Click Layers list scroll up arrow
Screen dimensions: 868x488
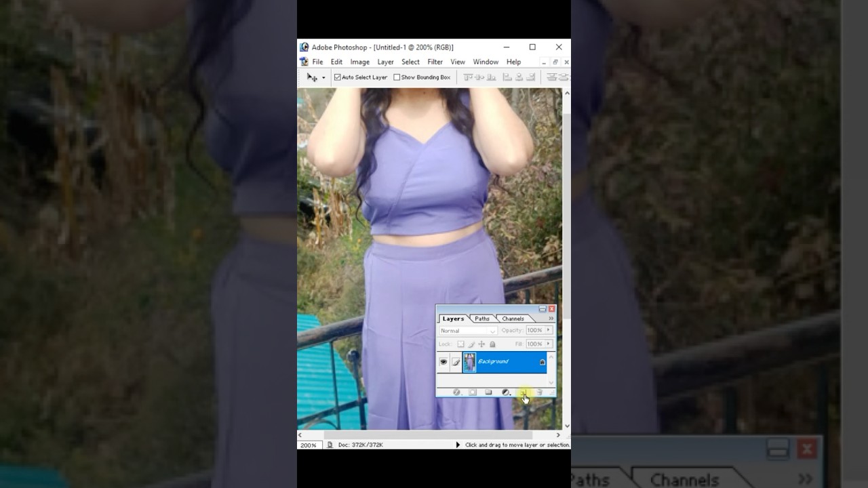[x=551, y=356]
